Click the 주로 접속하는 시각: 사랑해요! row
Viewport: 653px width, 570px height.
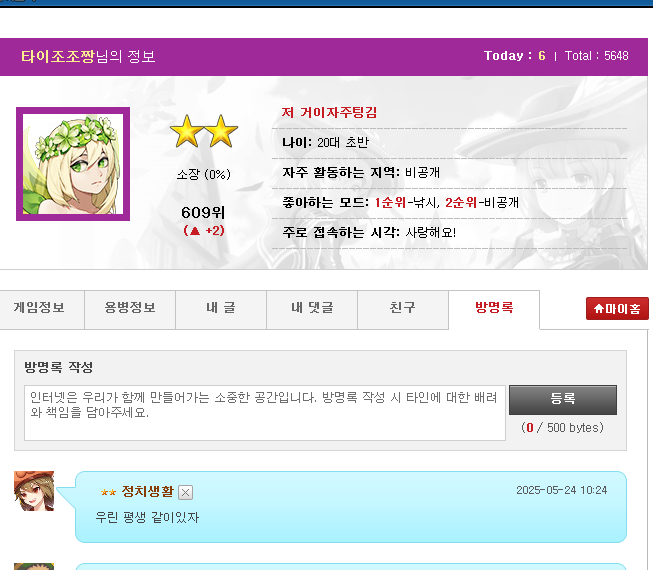[x=449, y=233]
